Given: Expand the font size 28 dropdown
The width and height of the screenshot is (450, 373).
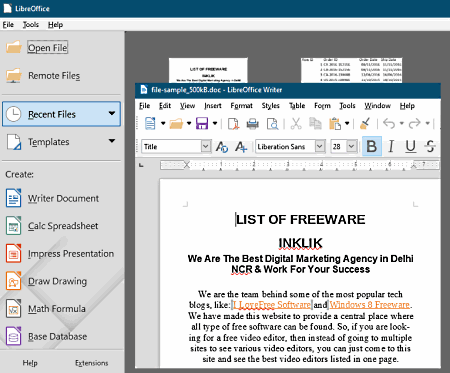Looking at the screenshot, I should coord(351,146).
